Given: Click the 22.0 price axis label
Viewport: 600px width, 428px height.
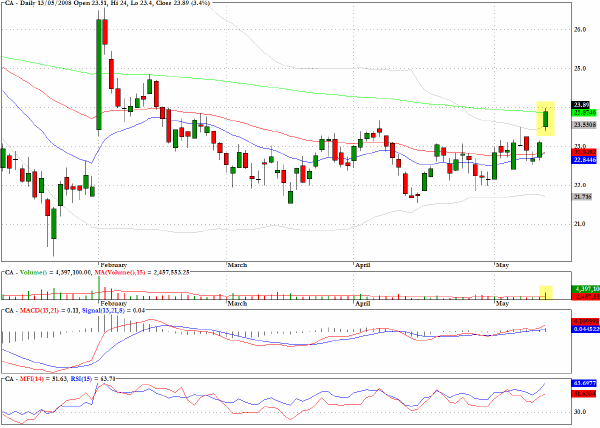Looking at the screenshot, I should point(580,186).
